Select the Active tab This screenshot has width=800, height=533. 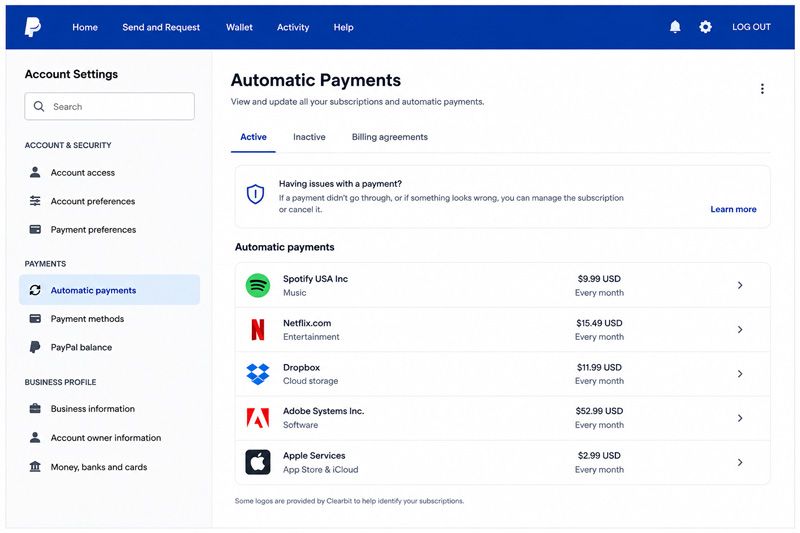[x=253, y=137]
